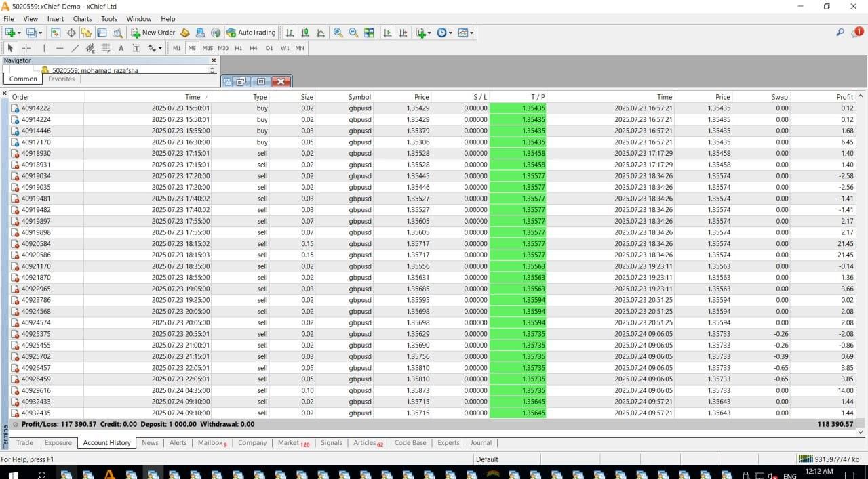
Task: Click the zoom in magnifier icon
Action: click(x=338, y=33)
